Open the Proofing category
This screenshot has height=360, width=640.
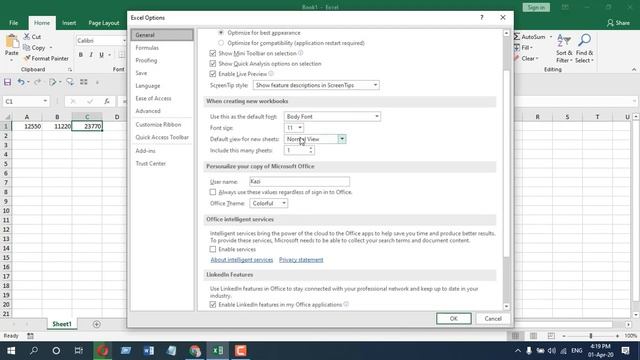pos(162,60)
